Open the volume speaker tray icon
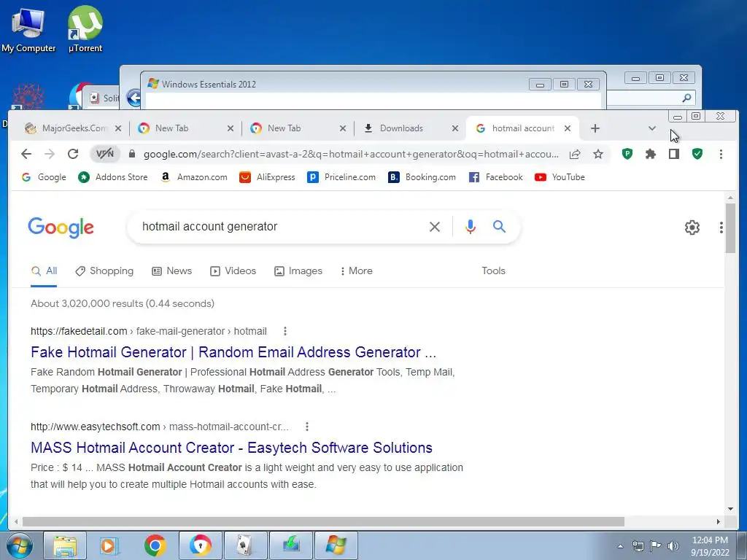Image resolution: width=747 pixels, height=560 pixels. tap(673, 545)
